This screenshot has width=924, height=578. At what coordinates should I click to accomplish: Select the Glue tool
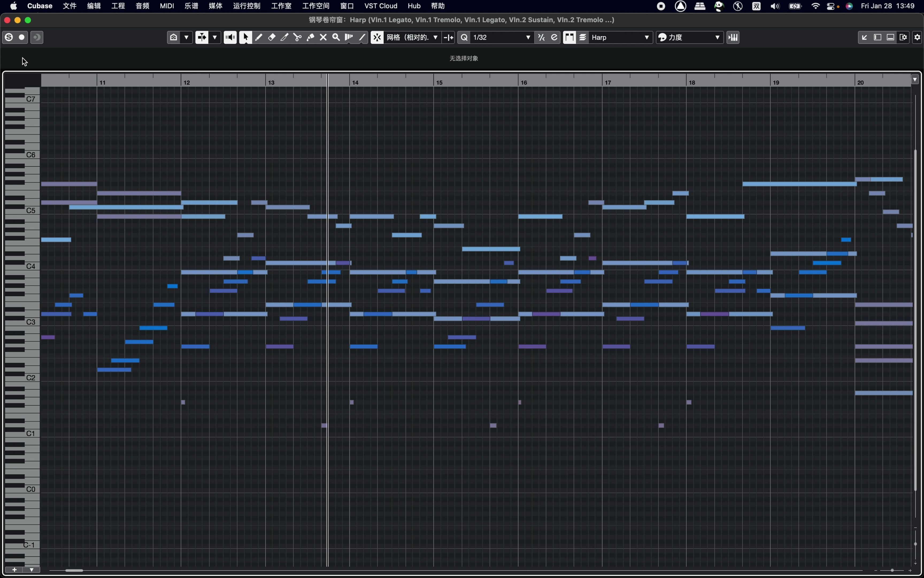tap(310, 37)
